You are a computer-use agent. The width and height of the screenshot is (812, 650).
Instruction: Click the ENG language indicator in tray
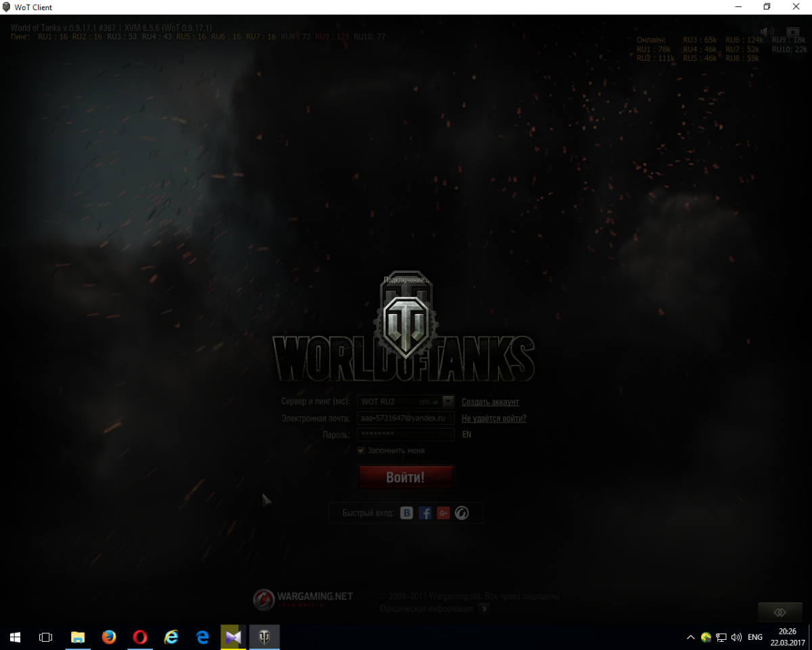click(754, 637)
